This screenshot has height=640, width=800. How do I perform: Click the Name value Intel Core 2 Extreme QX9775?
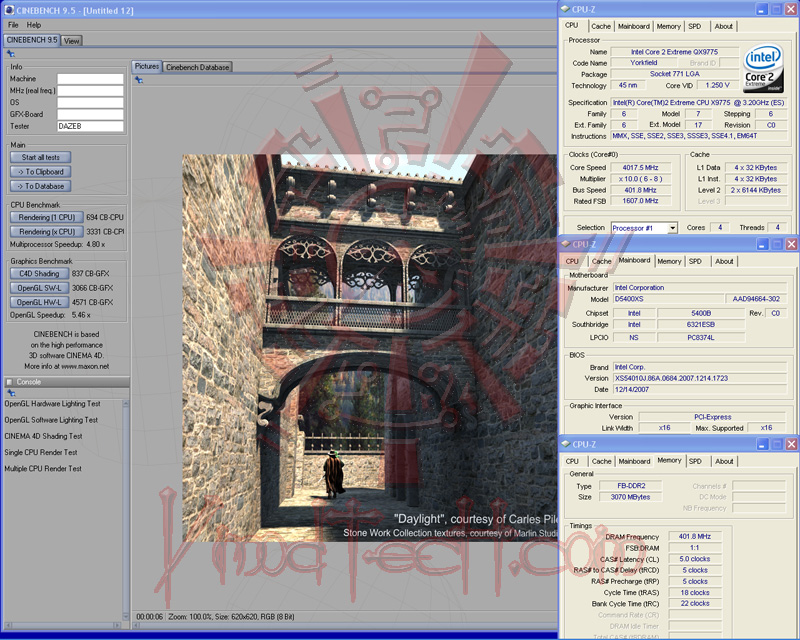pyautogui.click(x=674, y=52)
